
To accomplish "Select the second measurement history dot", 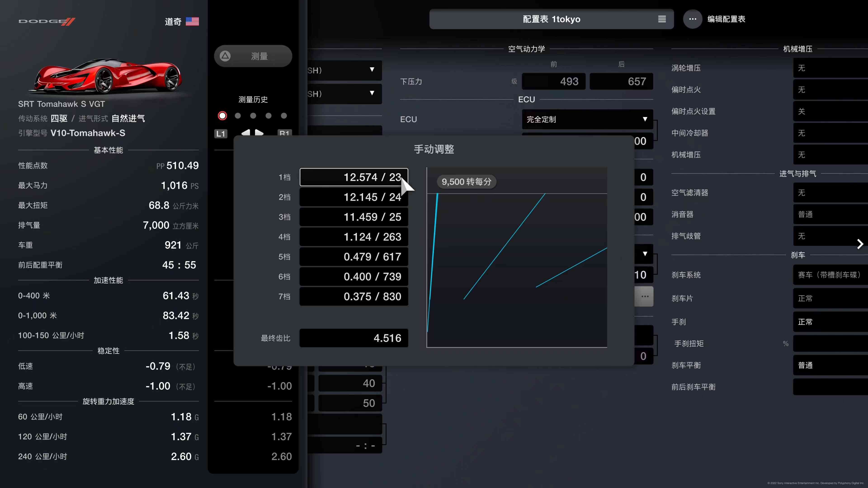I will tap(238, 116).
